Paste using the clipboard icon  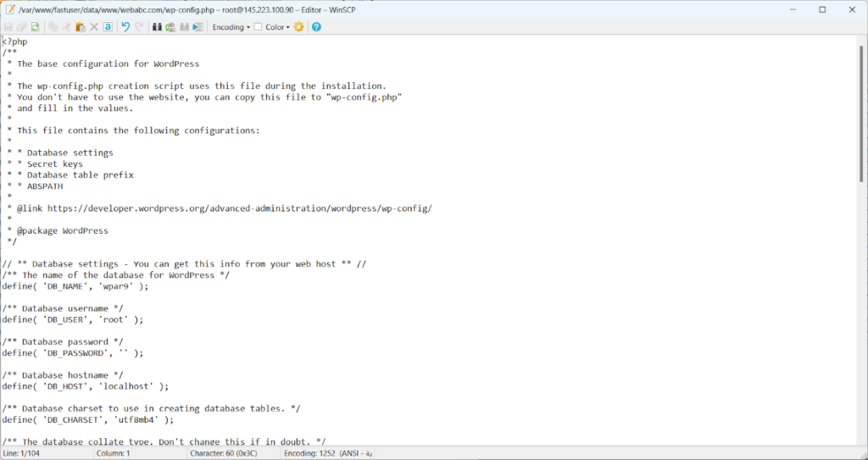click(x=81, y=26)
